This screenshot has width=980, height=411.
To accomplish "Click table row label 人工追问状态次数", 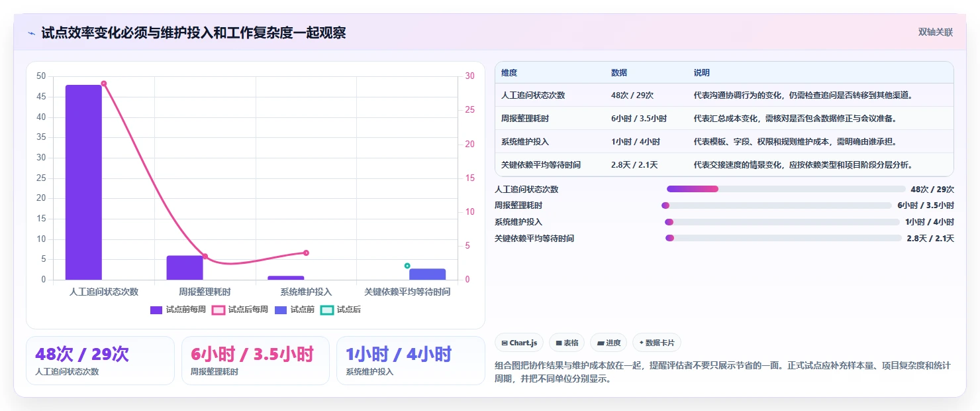I will click(x=533, y=95).
